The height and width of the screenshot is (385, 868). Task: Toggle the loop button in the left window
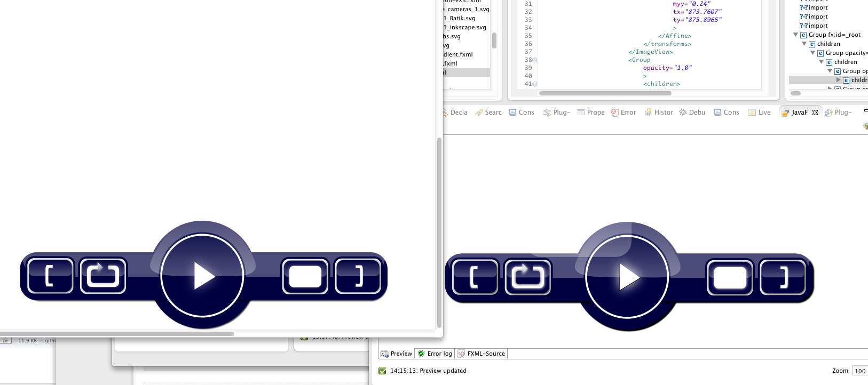[103, 276]
